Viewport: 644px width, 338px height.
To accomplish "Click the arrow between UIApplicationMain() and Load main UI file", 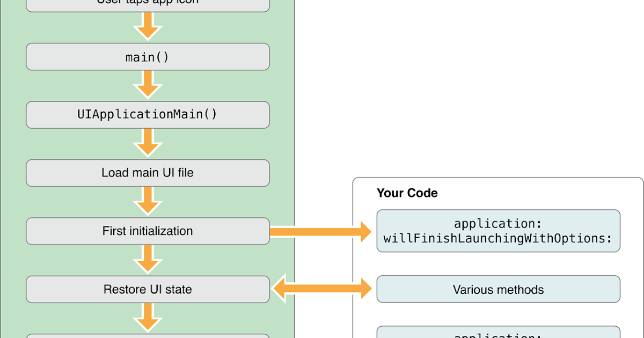I will (x=148, y=143).
